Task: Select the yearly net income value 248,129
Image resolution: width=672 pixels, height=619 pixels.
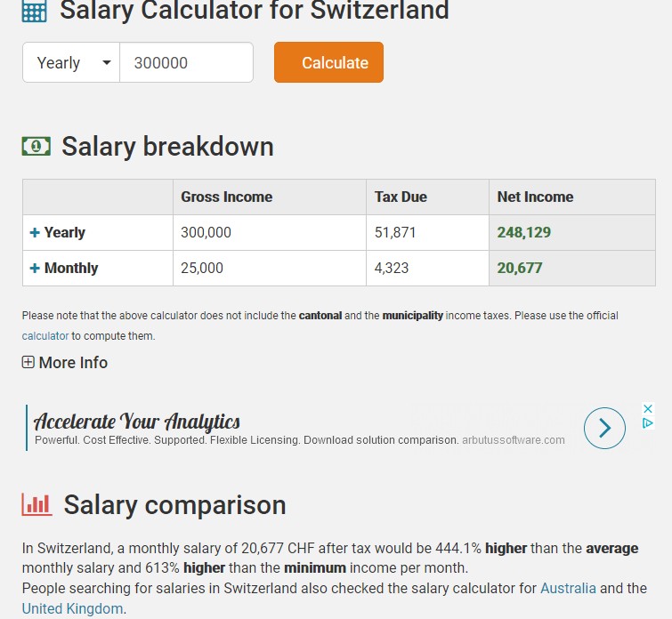Action: tap(524, 232)
